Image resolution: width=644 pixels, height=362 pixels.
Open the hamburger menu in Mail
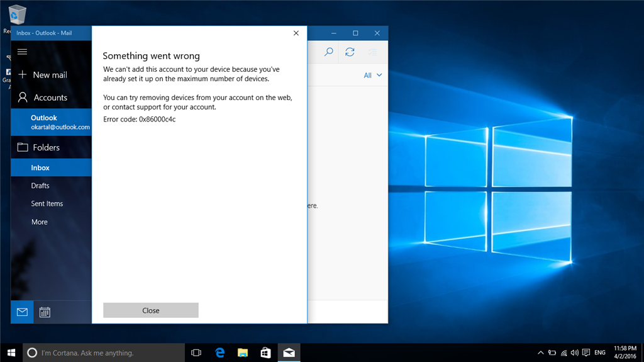(x=22, y=52)
